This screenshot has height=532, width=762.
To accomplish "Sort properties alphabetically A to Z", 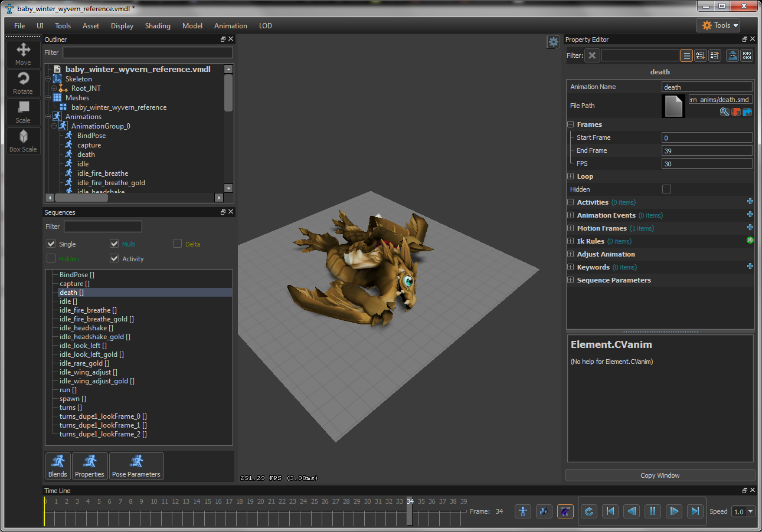I will pos(701,55).
